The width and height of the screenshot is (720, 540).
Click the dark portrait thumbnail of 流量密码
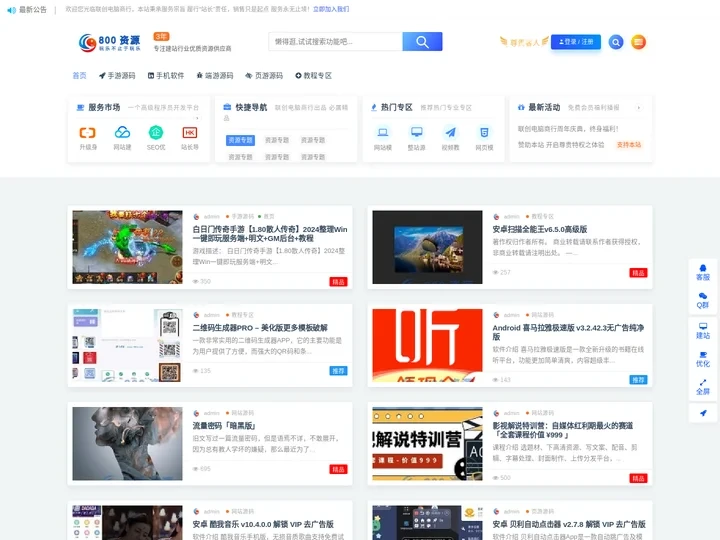[x=127, y=444]
